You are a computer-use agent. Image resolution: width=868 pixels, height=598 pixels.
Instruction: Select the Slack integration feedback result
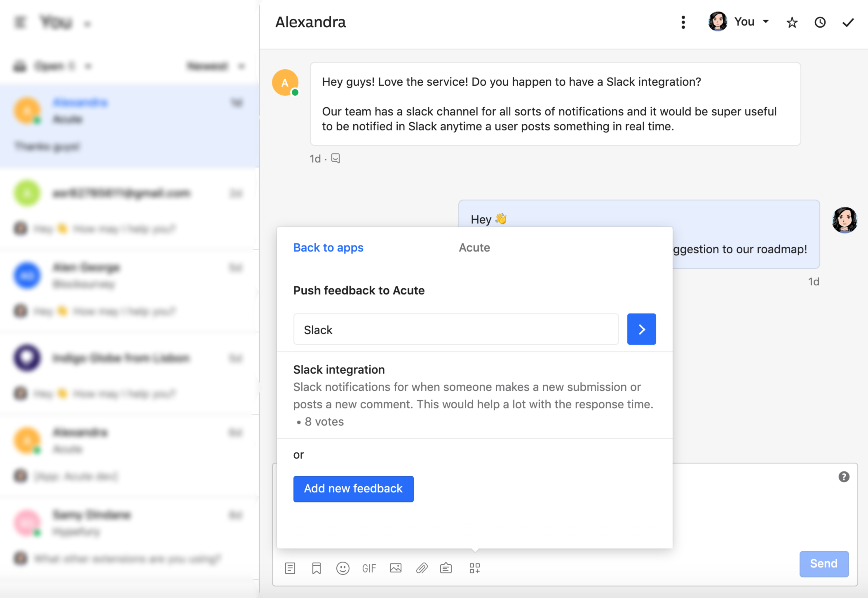click(x=474, y=395)
